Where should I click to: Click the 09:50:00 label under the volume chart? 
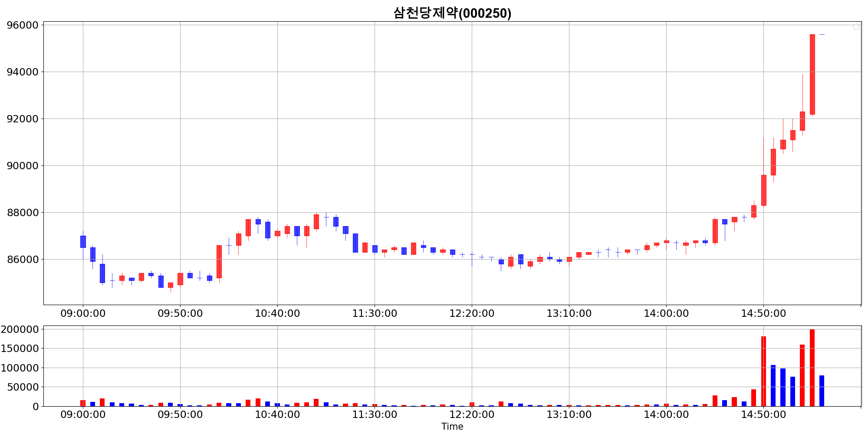click(180, 414)
